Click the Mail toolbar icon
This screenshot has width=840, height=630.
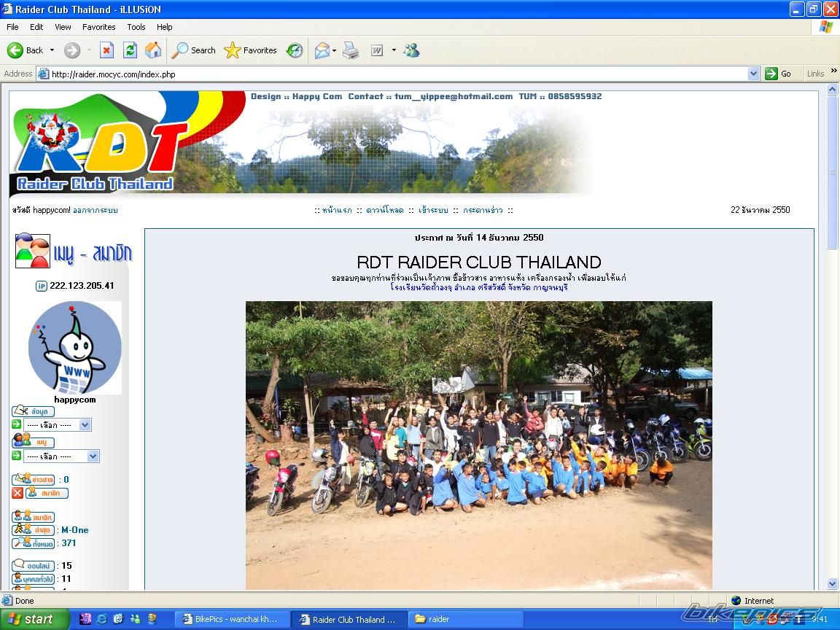[x=322, y=50]
